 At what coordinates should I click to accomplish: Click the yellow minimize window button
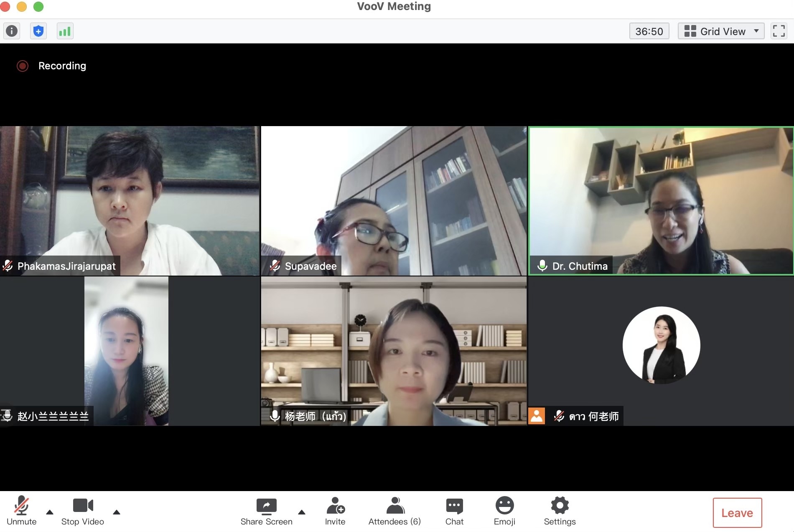(x=22, y=6)
